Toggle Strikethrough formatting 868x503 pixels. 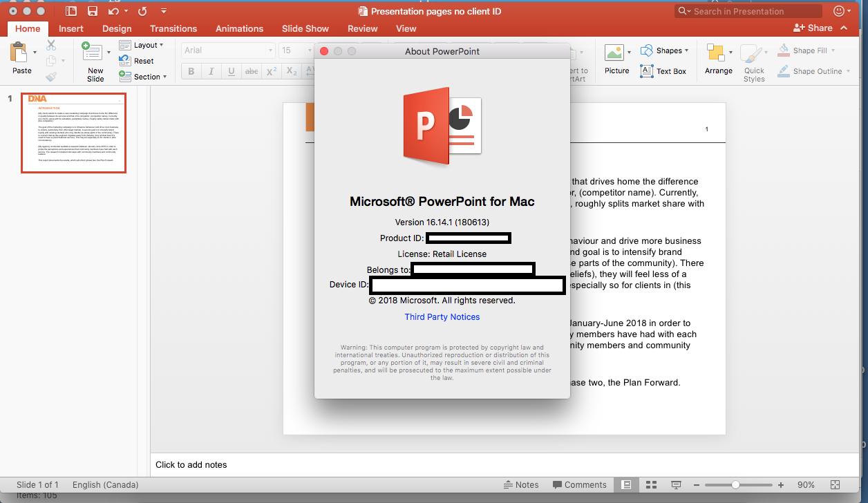[252, 71]
